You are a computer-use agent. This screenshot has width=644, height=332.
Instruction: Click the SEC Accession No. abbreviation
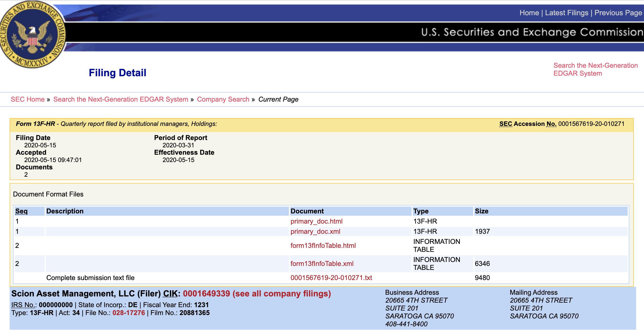528,124
